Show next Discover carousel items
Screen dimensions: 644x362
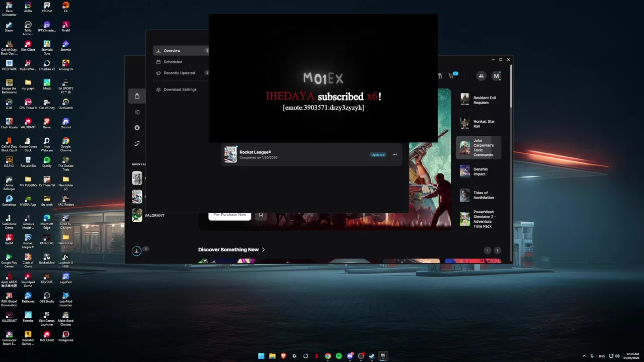point(497,250)
